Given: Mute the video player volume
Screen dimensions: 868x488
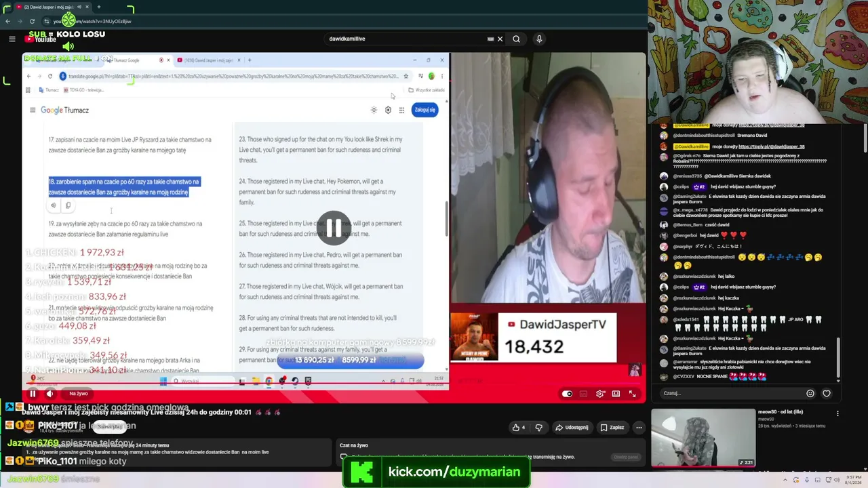Looking at the screenshot, I should tap(50, 393).
